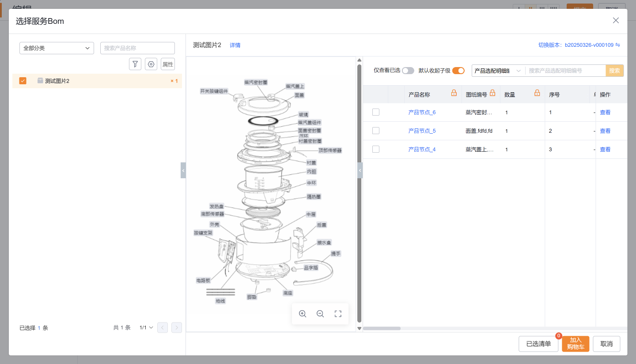
Task: Open the 1/1 page selector dropdown
Action: coord(146,327)
